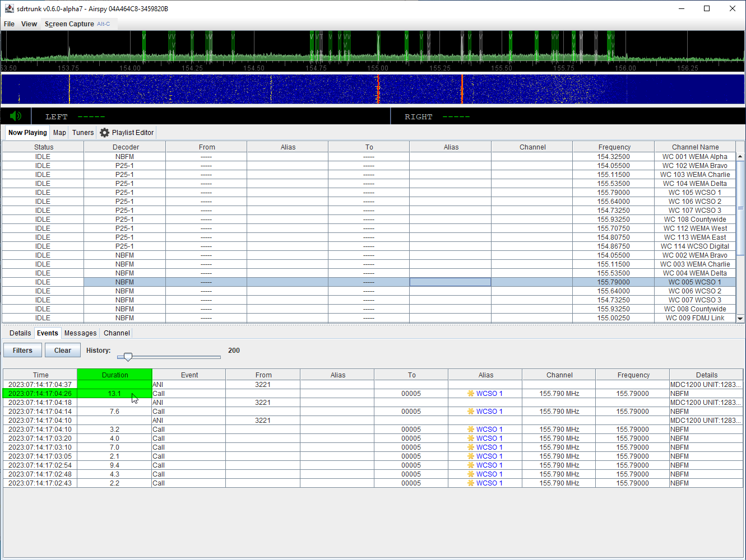This screenshot has height=560, width=746.
Task: Open the File menu
Action: pos(9,24)
